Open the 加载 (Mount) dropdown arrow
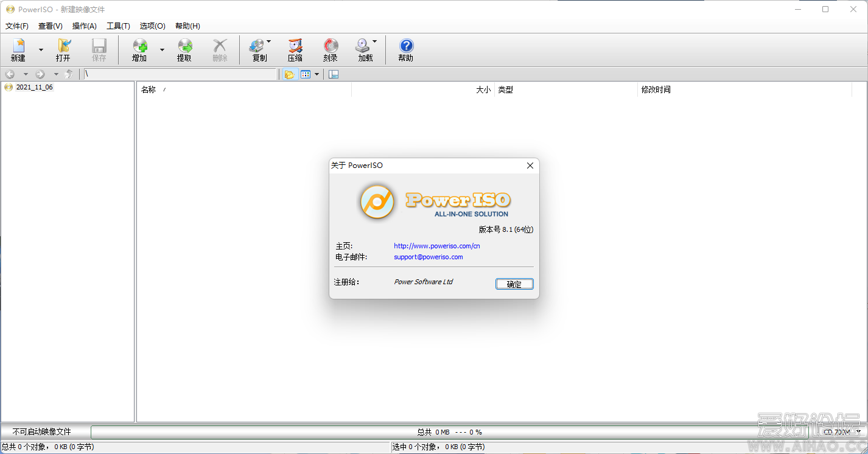The height and width of the screenshot is (454, 868). coord(374,42)
